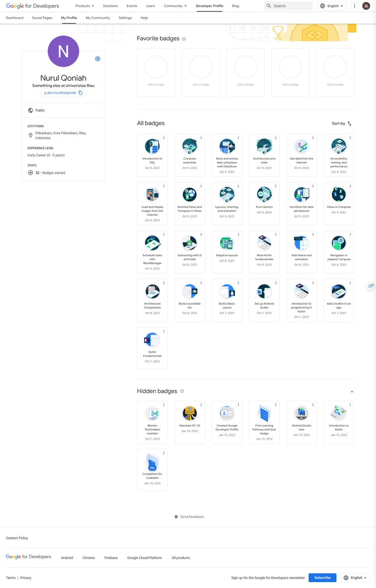Open the Firebase footer link
The image size is (376, 588).
coord(111,558)
